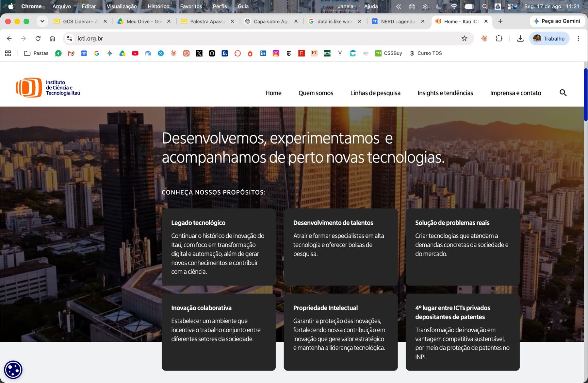
Task: Open a new tab with plus button
Action: click(x=500, y=21)
